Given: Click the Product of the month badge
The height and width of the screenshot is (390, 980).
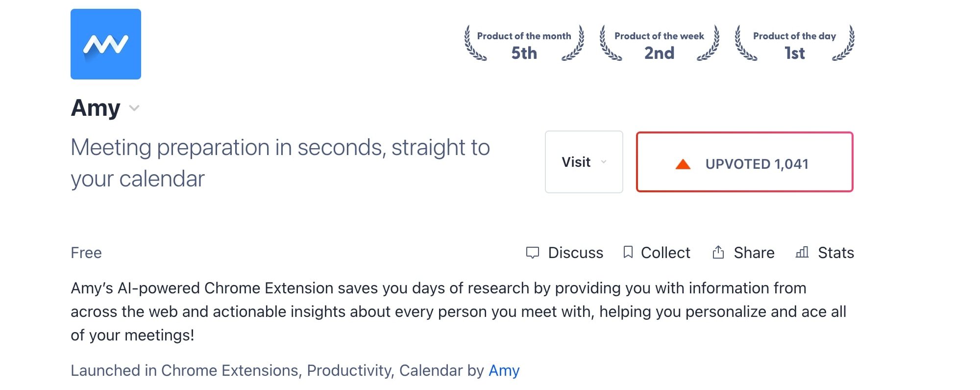Looking at the screenshot, I should pos(524,43).
